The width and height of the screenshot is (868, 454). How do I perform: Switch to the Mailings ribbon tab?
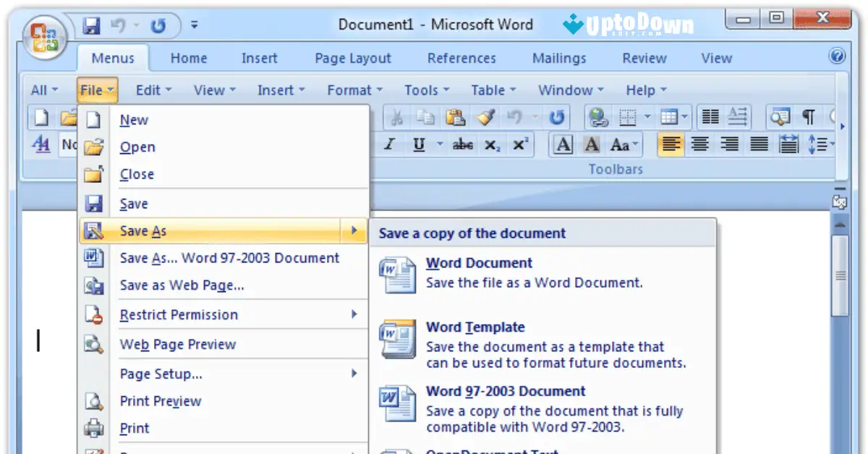(x=558, y=58)
